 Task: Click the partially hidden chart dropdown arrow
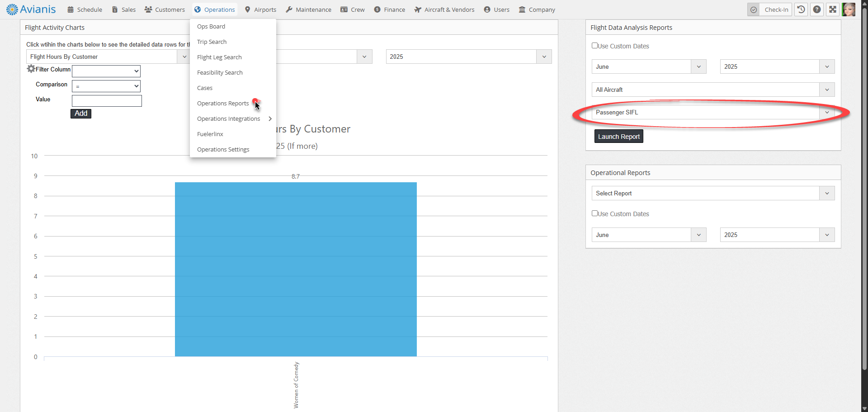click(364, 57)
